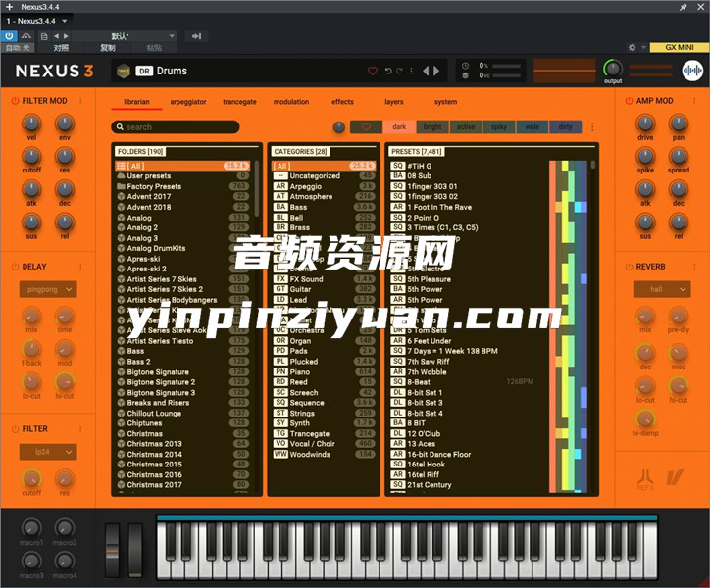Switch to the system tab
Viewport: 710px width, 588px height.
[x=445, y=102]
